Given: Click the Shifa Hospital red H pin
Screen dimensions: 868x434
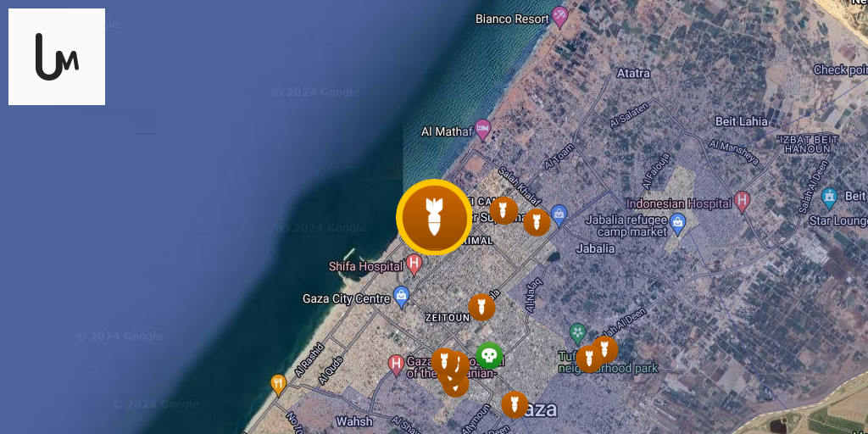Looking at the screenshot, I should coord(414,264).
